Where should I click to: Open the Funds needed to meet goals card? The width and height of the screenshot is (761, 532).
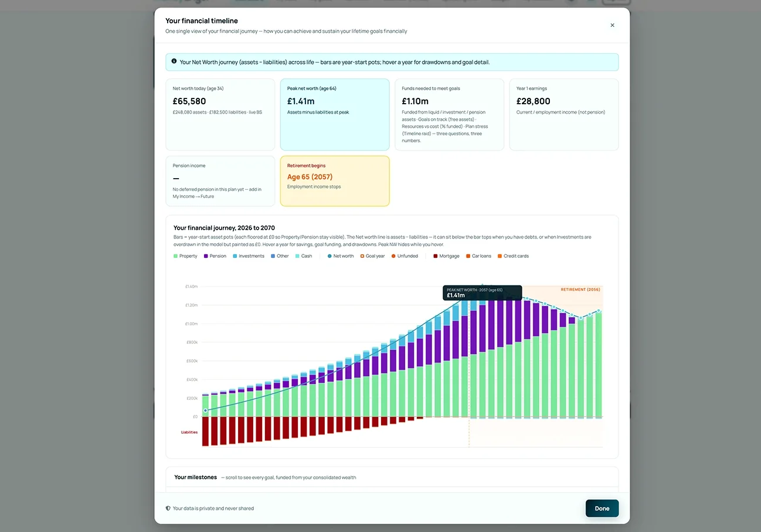point(449,115)
